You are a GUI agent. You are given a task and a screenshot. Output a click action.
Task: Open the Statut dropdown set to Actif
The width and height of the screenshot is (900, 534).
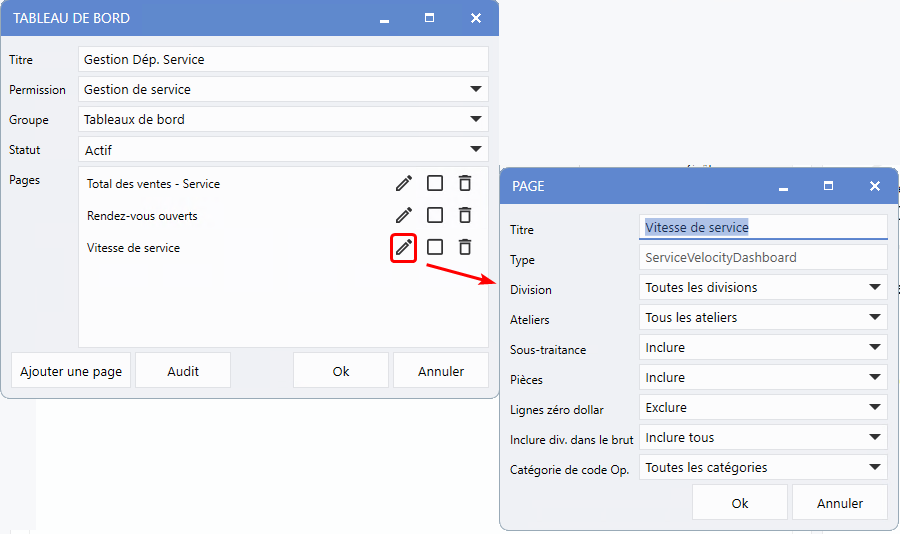pyautogui.click(x=283, y=150)
